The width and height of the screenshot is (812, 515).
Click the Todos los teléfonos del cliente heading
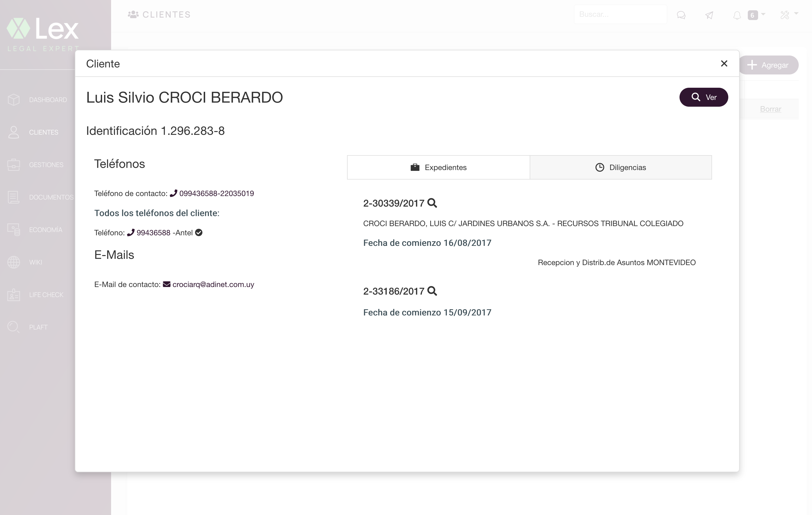(x=157, y=213)
